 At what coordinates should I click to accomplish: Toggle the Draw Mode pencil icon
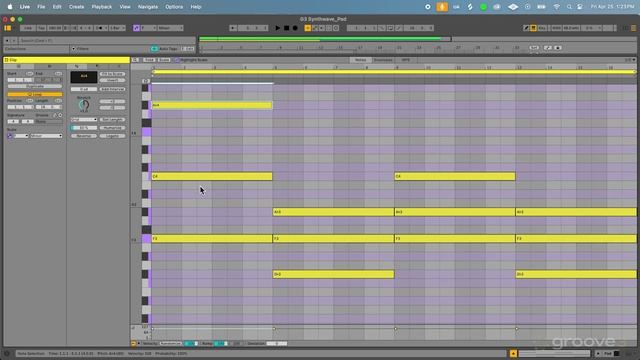(526, 28)
